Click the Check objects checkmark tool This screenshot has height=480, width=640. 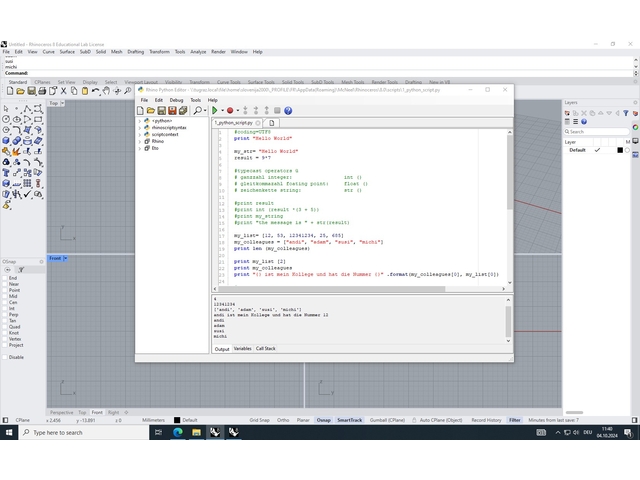[27, 194]
